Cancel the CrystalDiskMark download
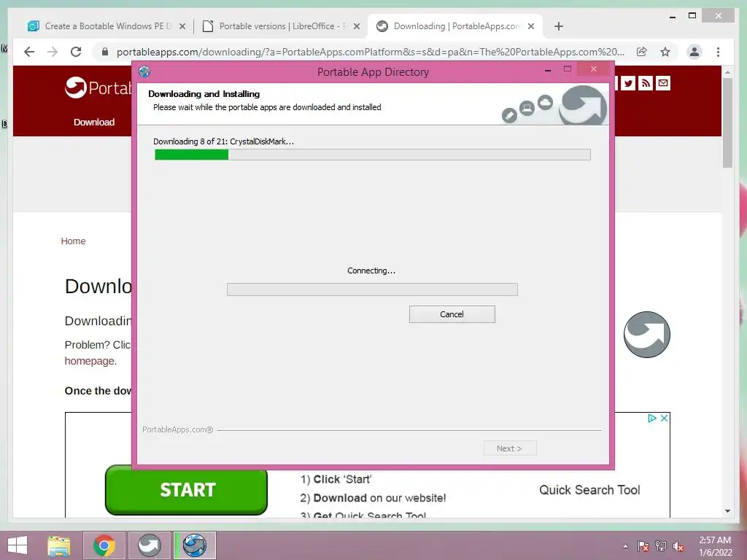The image size is (747, 560). [x=452, y=314]
